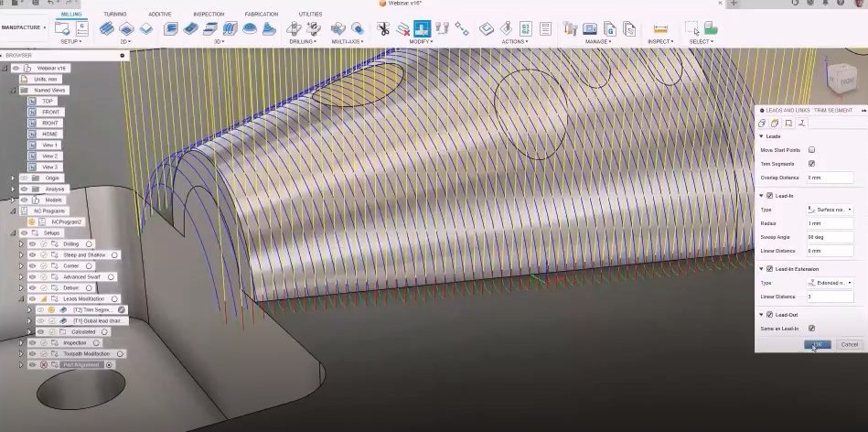Uncheck Same as Lead-In checkbox

coord(811,329)
